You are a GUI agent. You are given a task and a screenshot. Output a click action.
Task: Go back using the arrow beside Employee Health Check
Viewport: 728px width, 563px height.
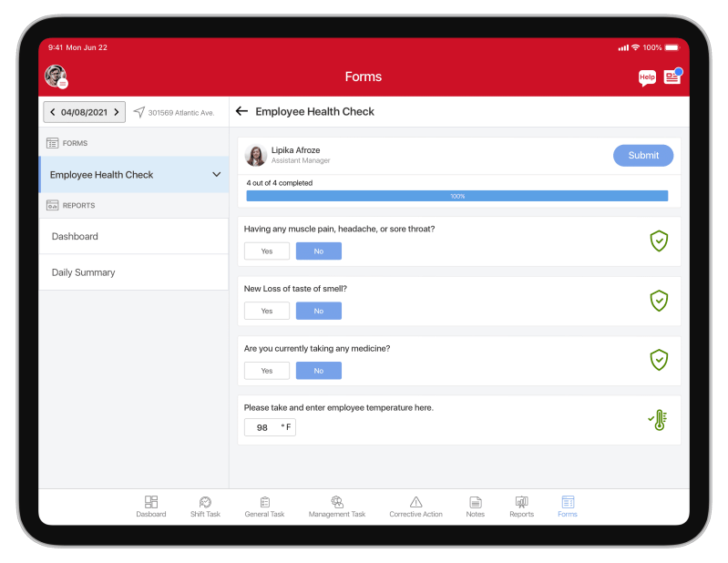pos(241,111)
